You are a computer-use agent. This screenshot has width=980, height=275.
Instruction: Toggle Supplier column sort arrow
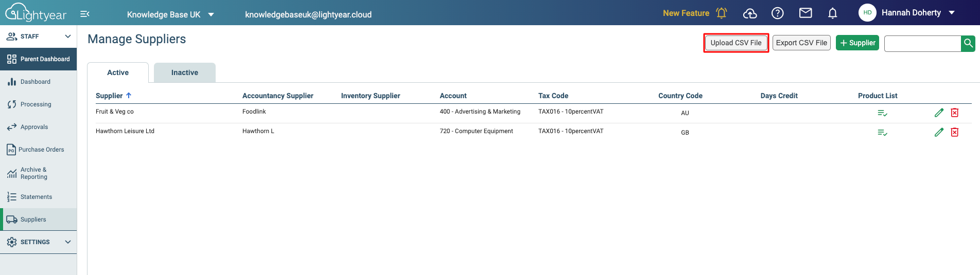point(129,96)
